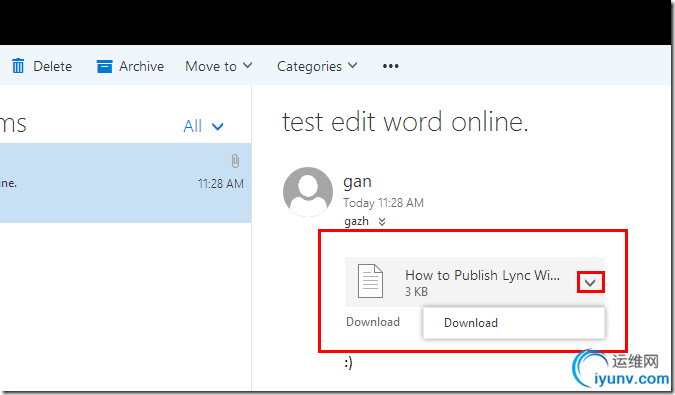The image size is (675, 395).
Task: Click the paperclip attachment icon on message
Action: (x=235, y=161)
